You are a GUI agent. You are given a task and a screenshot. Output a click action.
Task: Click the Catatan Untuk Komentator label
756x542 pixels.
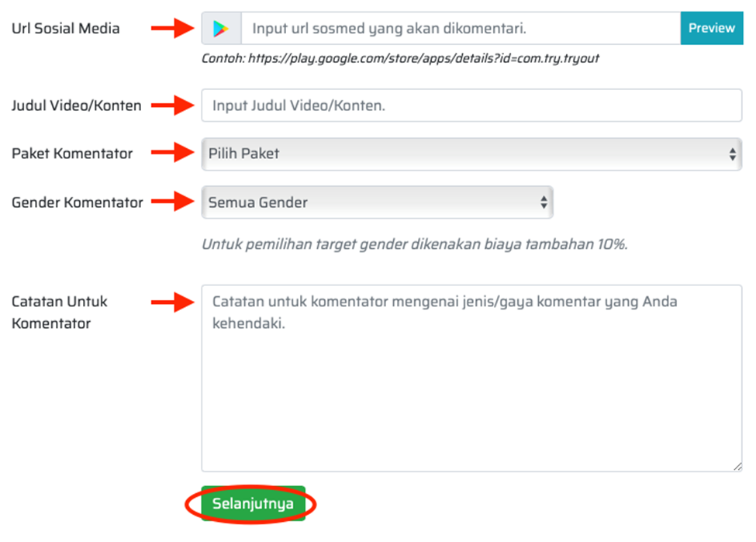click(x=60, y=312)
